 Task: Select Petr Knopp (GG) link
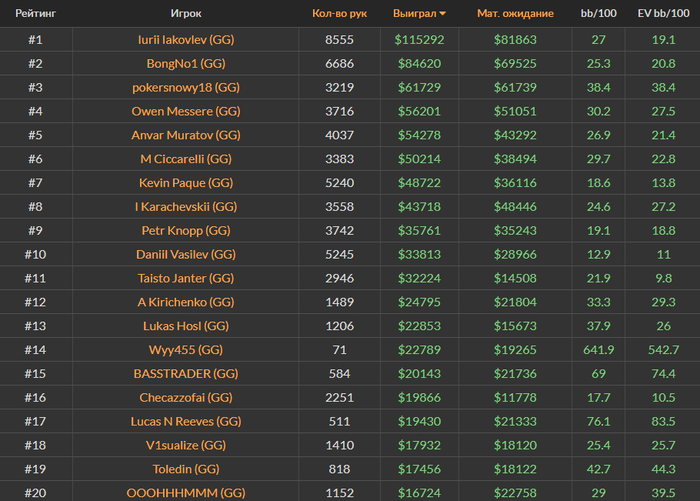[186, 231]
